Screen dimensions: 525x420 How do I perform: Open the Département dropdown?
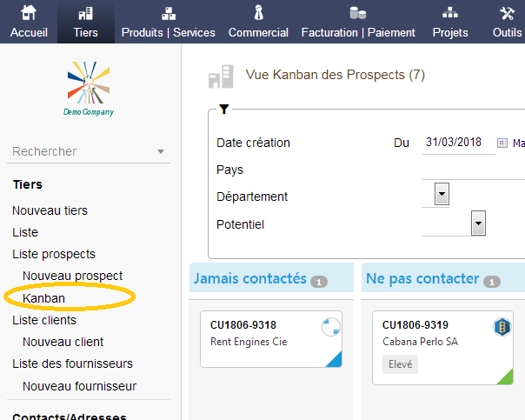pos(442,195)
